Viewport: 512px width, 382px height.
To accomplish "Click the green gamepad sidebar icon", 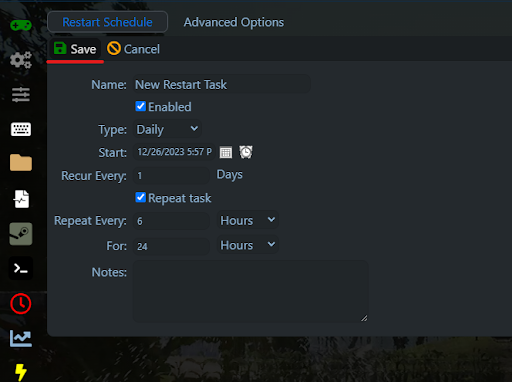I will pos(21,25).
